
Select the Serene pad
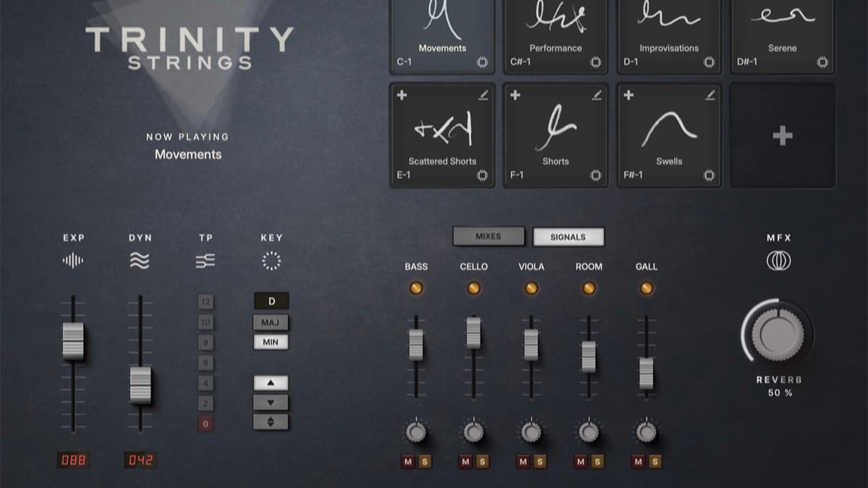(x=783, y=35)
